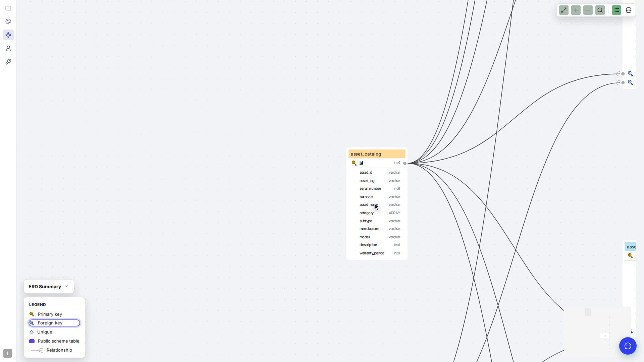This screenshot has height=362, width=644.
Task: Click the bottom-left square I button
Action: pos(8,353)
